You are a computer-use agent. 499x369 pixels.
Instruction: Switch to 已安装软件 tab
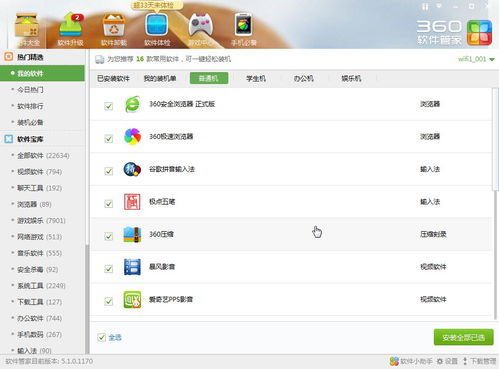click(x=113, y=79)
